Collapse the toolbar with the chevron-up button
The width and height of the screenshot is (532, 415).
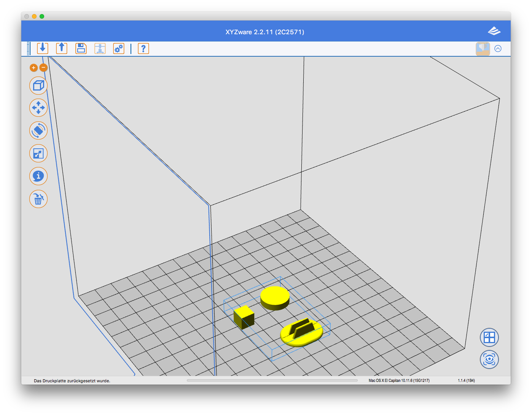coord(498,48)
